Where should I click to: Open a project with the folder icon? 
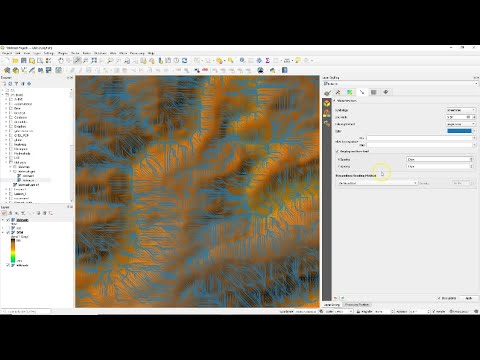pos(15,61)
